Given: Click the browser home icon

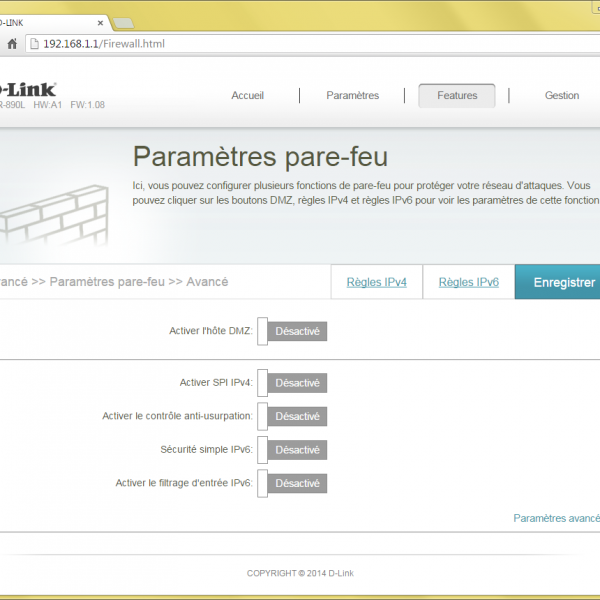Looking at the screenshot, I should click(12, 44).
